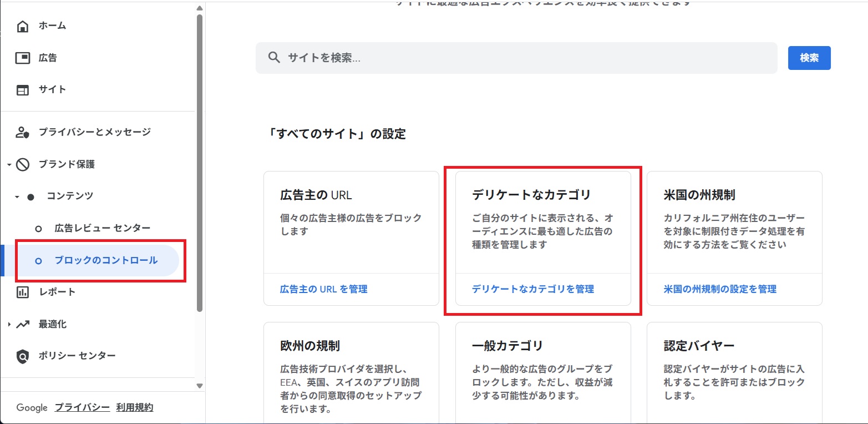Select the ブランド保護 blocked-sign icon
868x424 pixels.
point(23,164)
